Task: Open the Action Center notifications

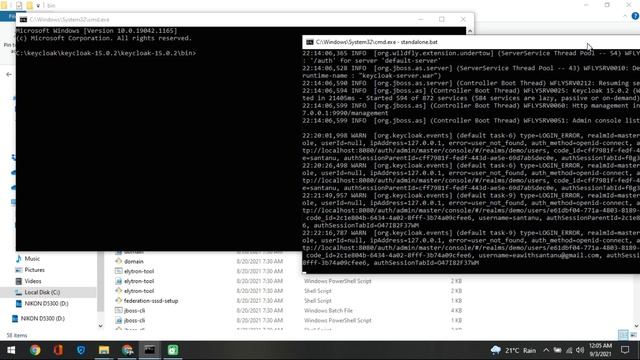Action: pos(625,350)
